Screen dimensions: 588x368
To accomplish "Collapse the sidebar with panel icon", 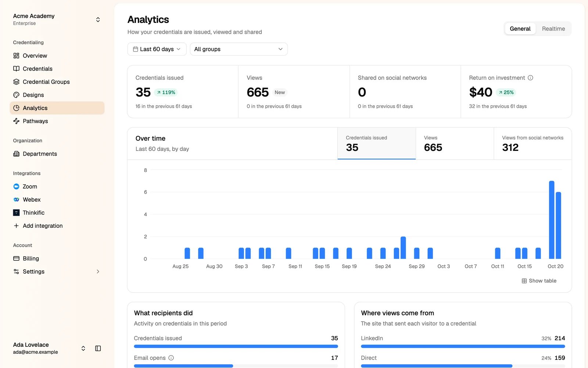I will tap(98, 348).
